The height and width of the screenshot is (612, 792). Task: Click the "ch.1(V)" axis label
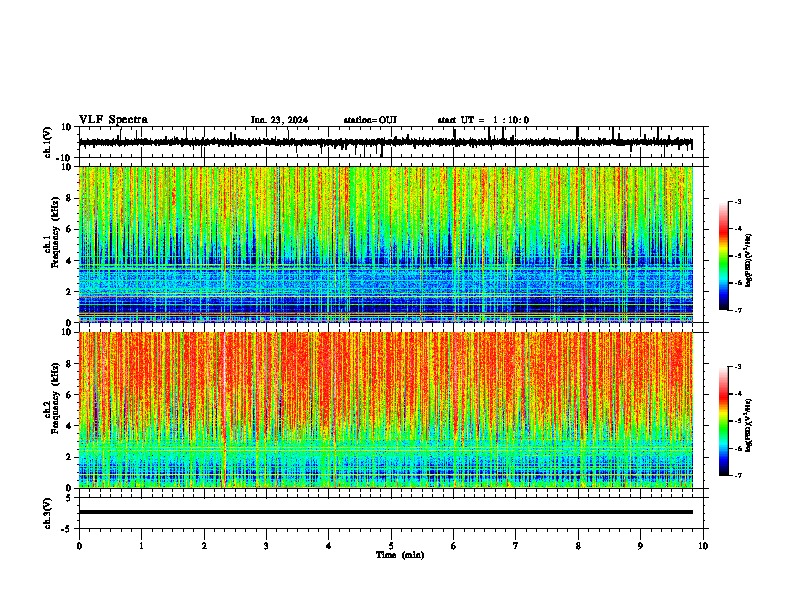click(x=48, y=142)
